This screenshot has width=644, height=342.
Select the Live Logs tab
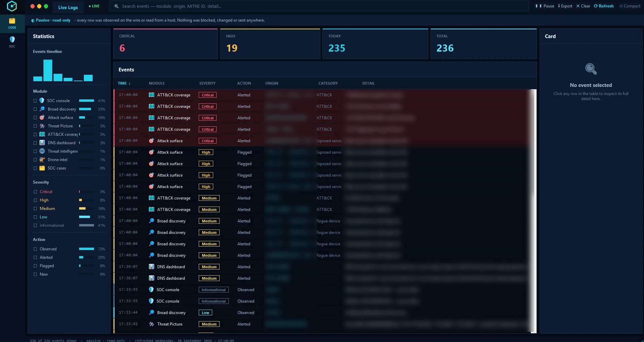pos(68,7)
